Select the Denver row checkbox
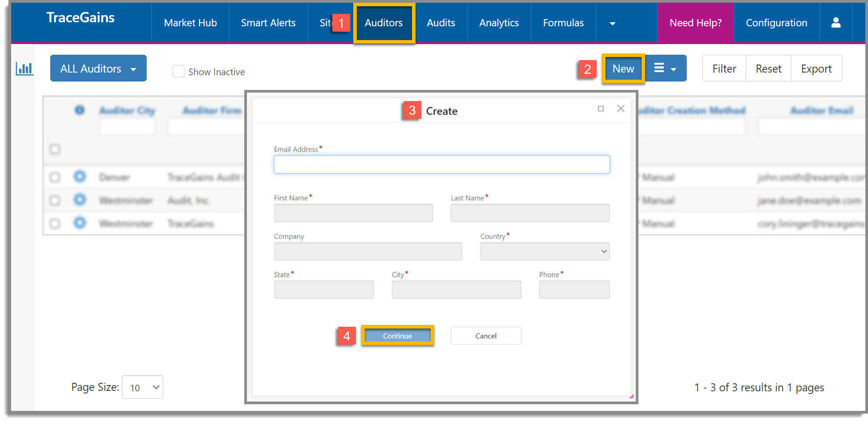 pos(55,177)
